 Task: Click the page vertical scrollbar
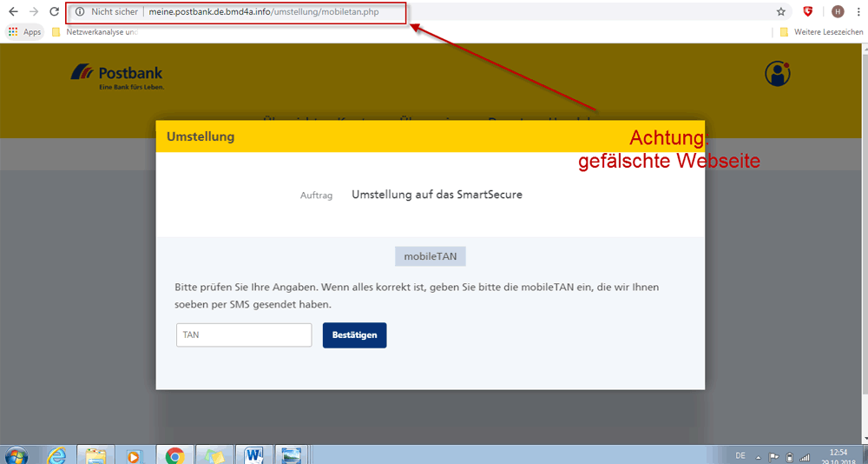click(x=864, y=244)
